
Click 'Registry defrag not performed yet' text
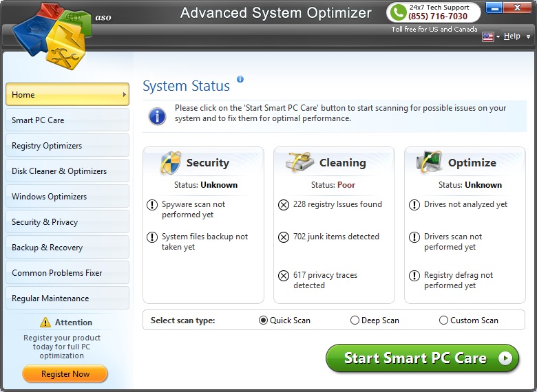(x=459, y=280)
